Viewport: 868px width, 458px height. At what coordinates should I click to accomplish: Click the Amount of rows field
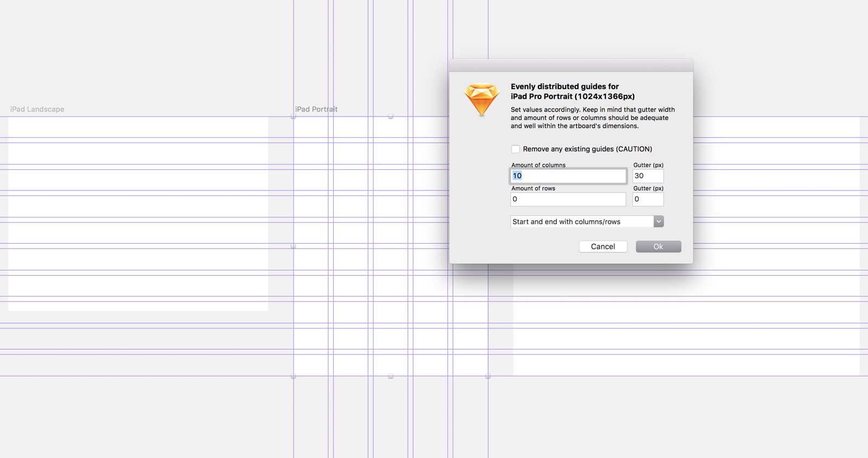click(x=568, y=199)
